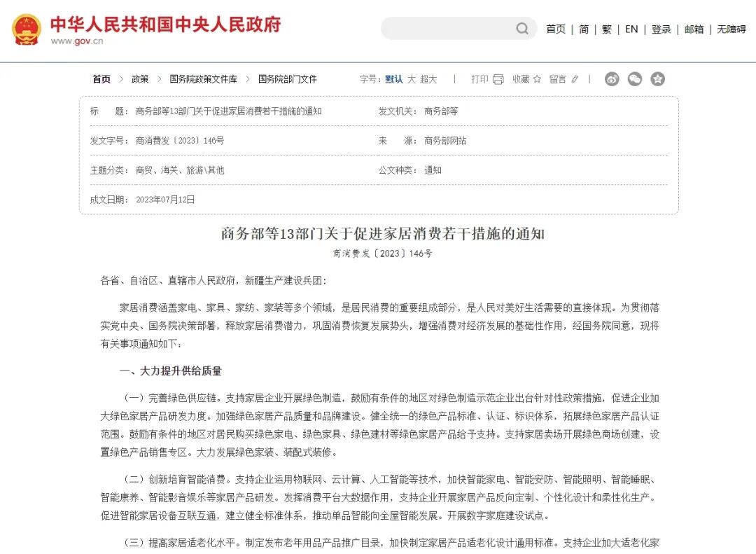This screenshot has width=756, height=554.
Task: Select 大 font size
Action: click(412, 79)
